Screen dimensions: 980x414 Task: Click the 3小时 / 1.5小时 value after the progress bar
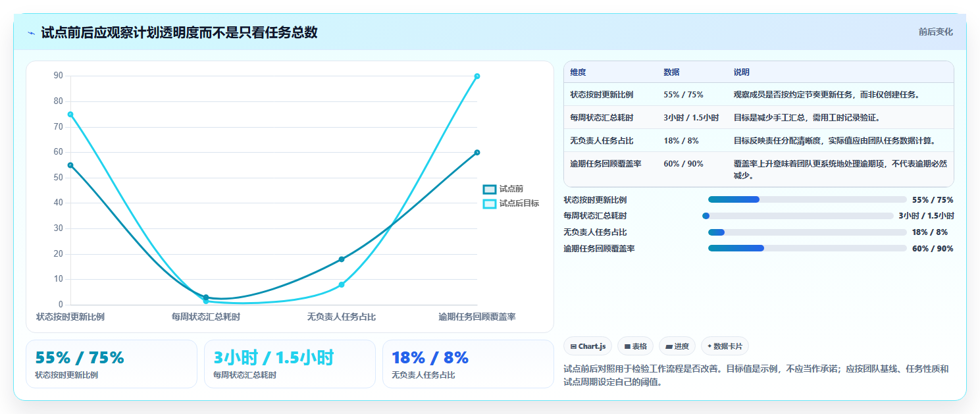click(926, 215)
